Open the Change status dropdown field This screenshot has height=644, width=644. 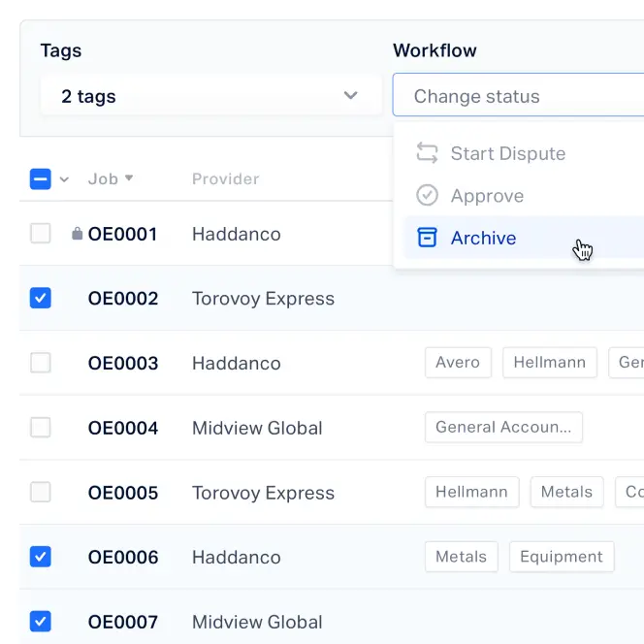tap(518, 95)
